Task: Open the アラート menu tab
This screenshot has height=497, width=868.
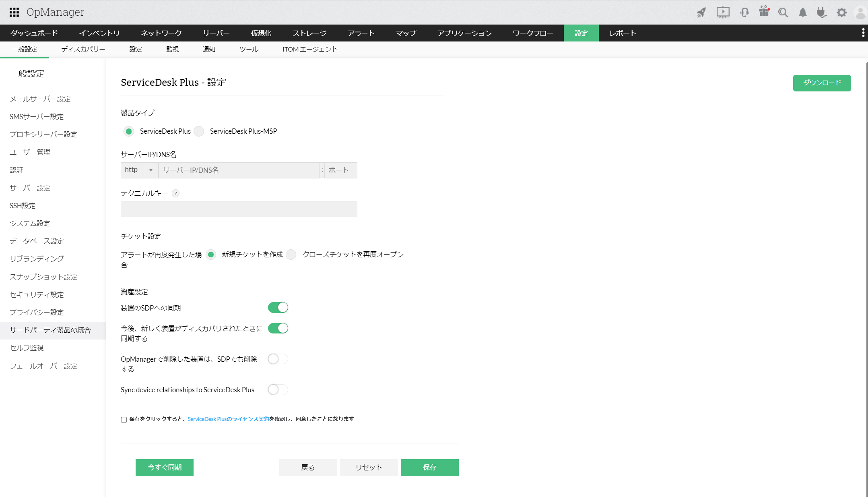Action: pos(361,33)
